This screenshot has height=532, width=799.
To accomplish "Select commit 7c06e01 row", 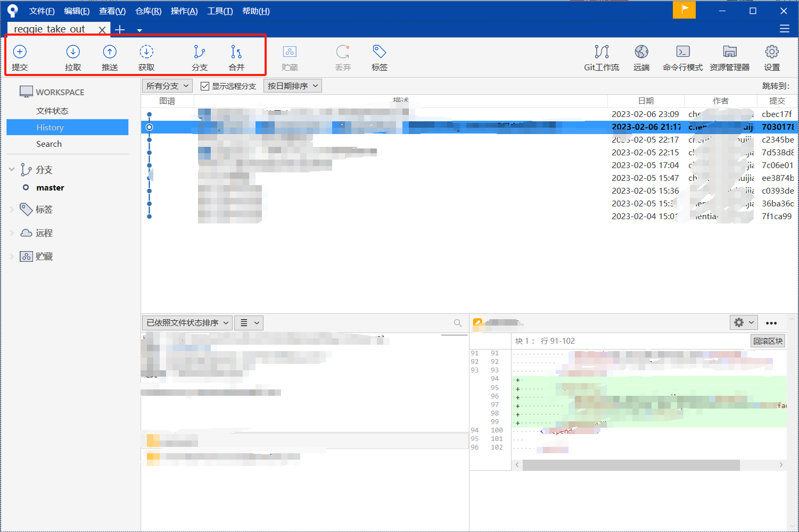I will [x=469, y=165].
